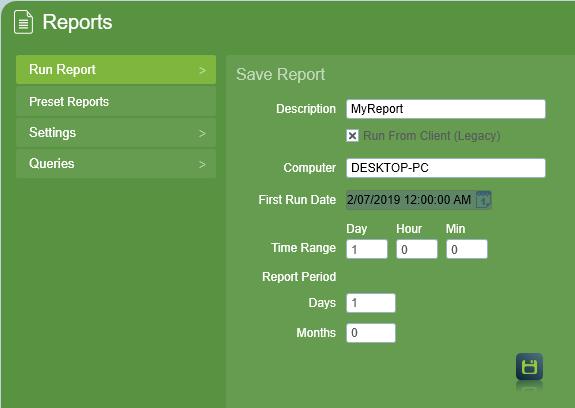Screen dimensions: 575x408
Task: Open the Preset Reports menu item
Action: coord(116,102)
